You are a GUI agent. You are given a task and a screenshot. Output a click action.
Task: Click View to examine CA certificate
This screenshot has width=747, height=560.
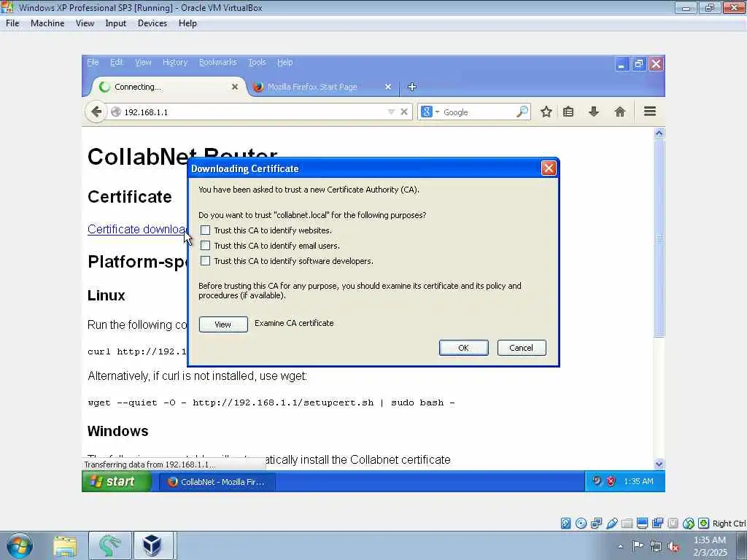(223, 324)
